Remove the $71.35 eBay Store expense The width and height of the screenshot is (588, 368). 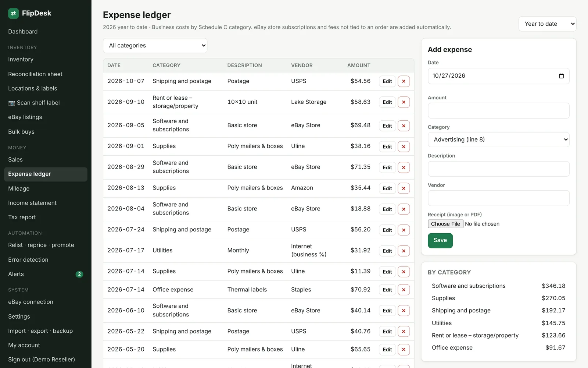pos(404,167)
